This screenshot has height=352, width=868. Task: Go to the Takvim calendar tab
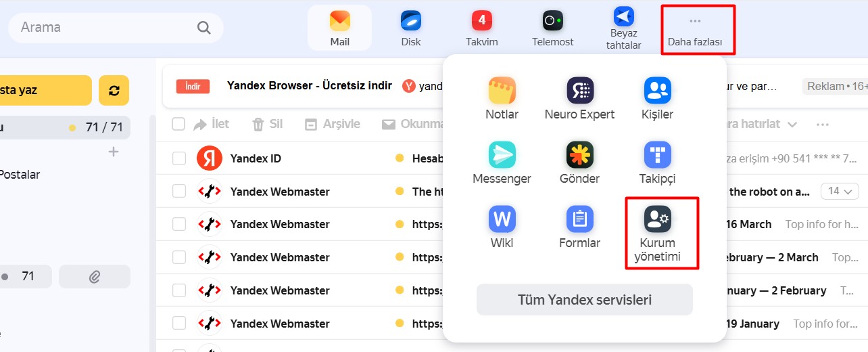[x=481, y=28]
